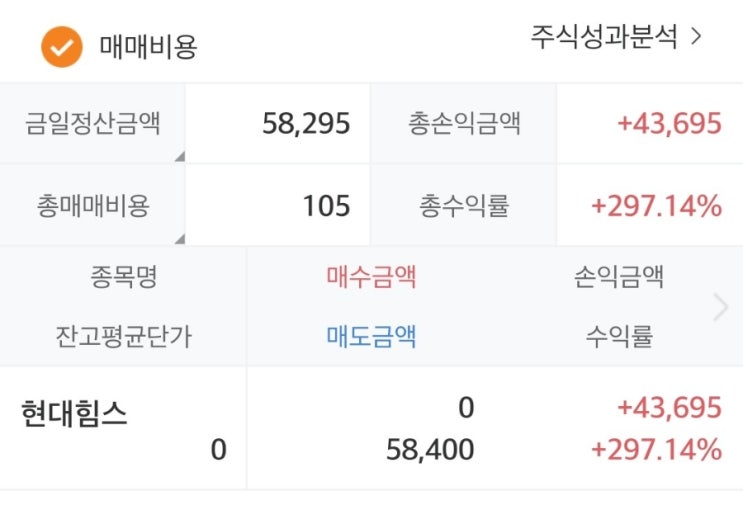Toggle the 매매비용 orange checkbox
743x510 pixels.
point(61,46)
